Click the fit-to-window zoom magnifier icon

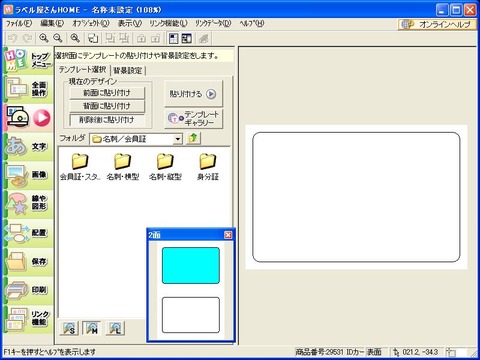coord(75,38)
